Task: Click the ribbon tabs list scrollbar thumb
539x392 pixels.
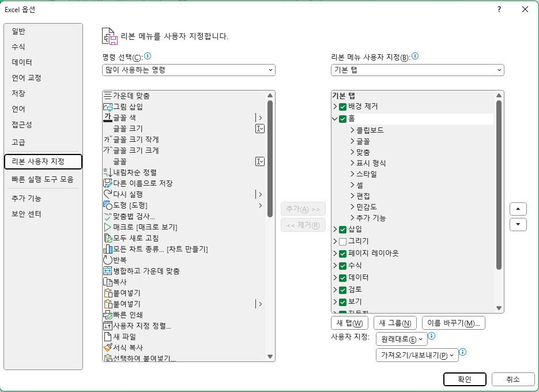Action: point(499,185)
